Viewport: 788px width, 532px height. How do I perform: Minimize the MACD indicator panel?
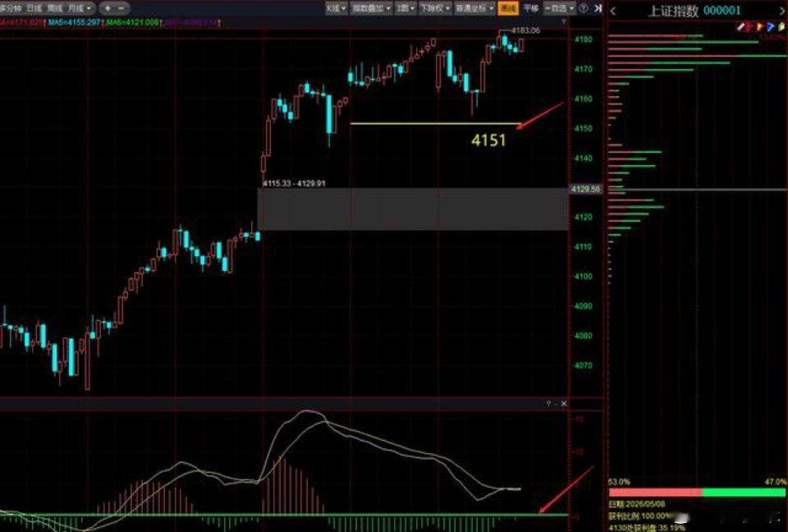point(556,404)
